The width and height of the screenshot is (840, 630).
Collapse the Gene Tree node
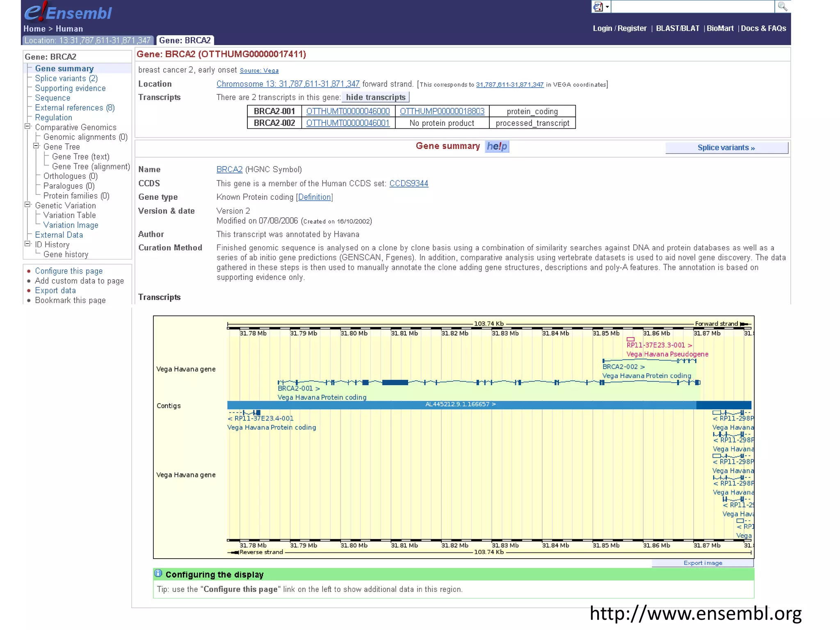tap(36, 146)
